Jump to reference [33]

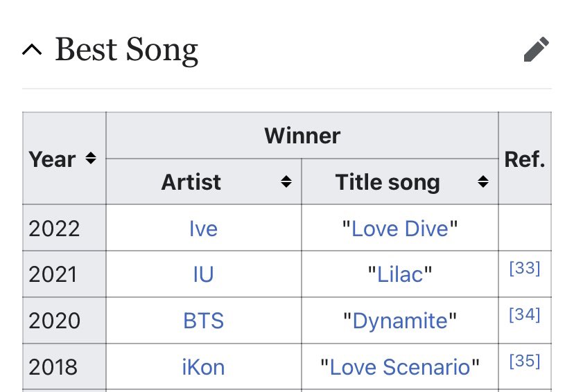(525, 268)
